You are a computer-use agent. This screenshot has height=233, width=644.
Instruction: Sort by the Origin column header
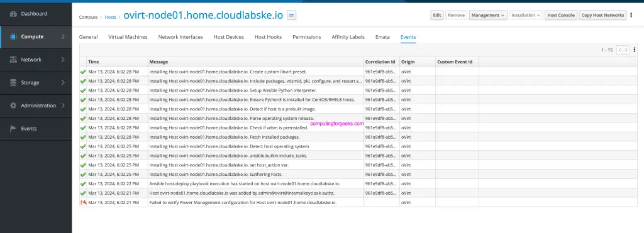pos(418,62)
